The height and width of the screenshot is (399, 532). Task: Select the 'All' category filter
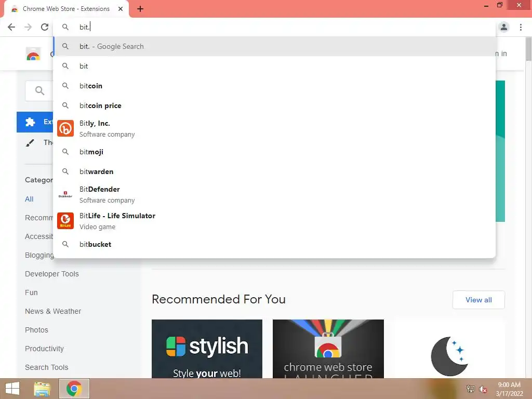(x=29, y=199)
